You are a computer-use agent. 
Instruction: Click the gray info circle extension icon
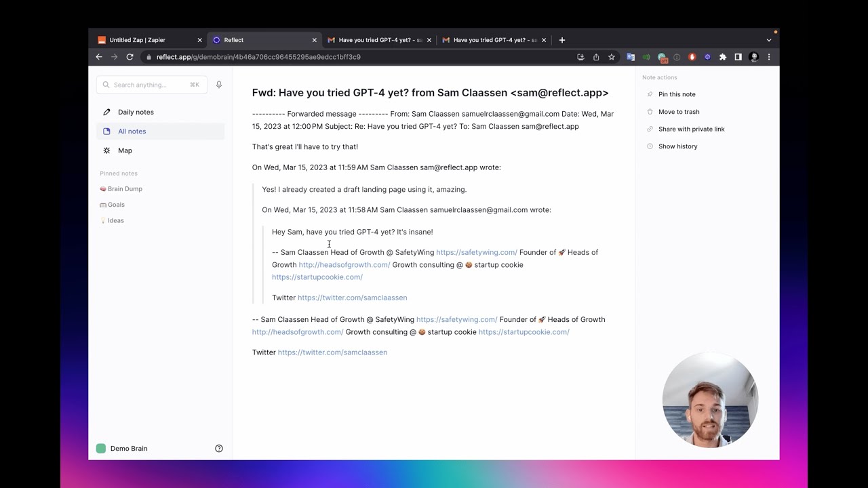tap(677, 57)
